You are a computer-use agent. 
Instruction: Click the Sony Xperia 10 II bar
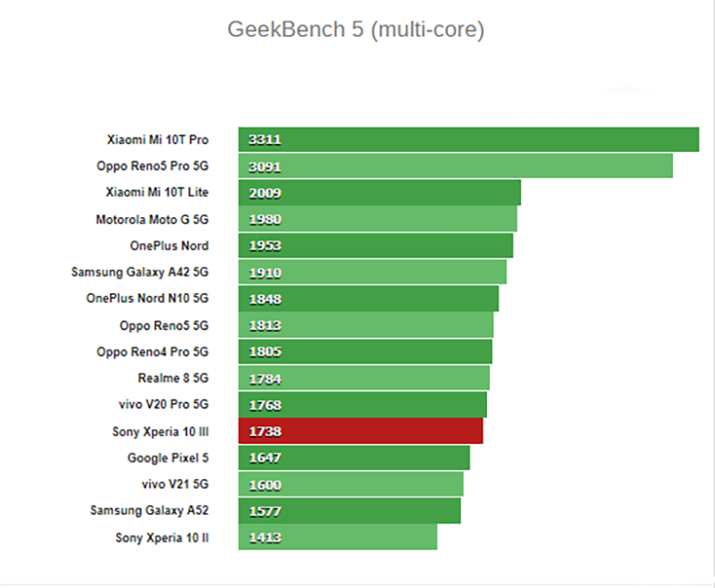(x=338, y=537)
